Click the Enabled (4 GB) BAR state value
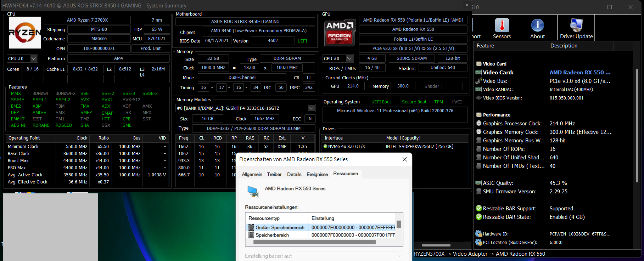644x261 pixels. point(567,217)
